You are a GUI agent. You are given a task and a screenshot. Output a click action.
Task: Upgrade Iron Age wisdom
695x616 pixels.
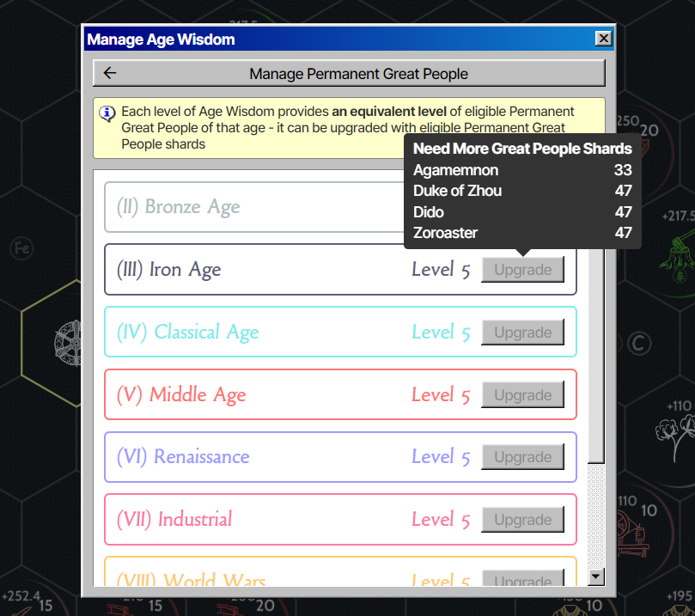(x=522, y=270)
